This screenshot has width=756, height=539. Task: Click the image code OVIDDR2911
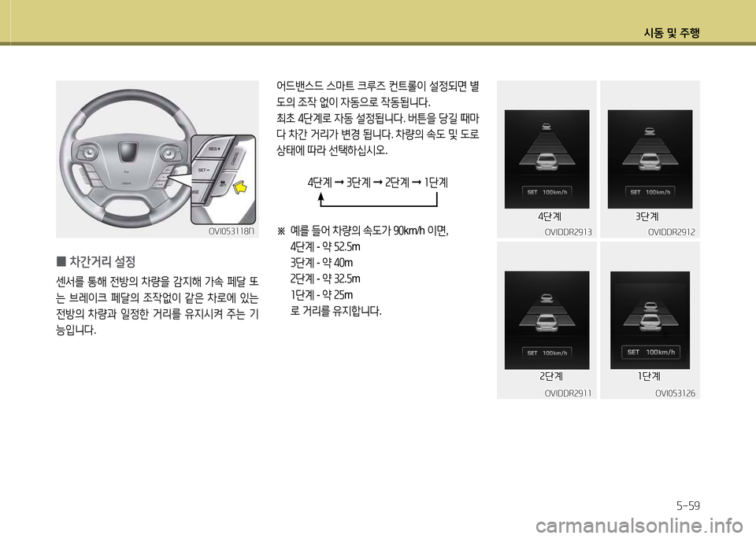568,393
